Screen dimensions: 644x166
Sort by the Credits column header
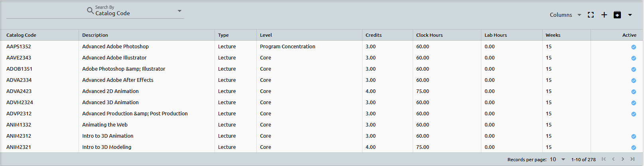click(374, 35)
